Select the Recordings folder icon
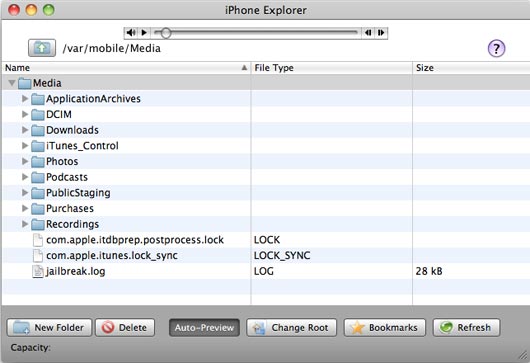 coord(38,224)
